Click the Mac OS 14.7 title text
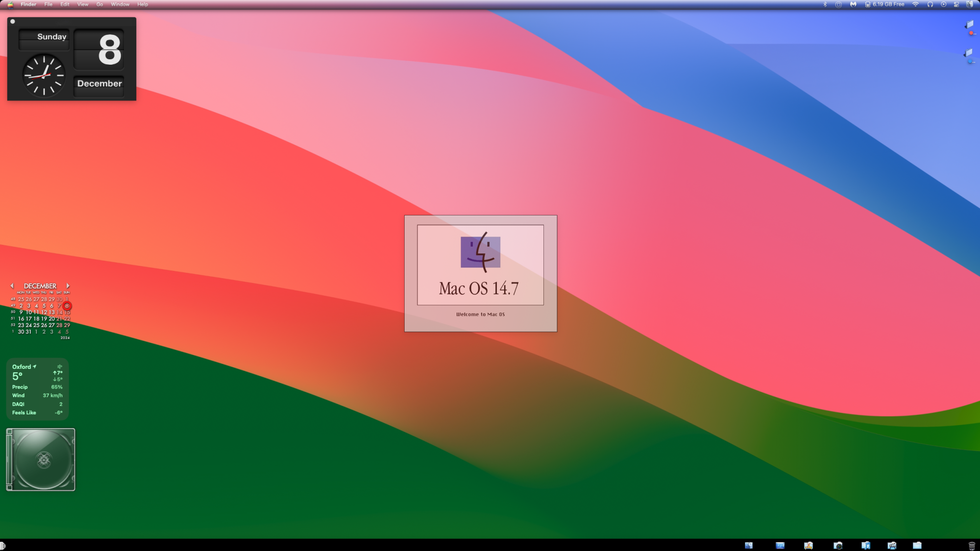 (479, 288)
